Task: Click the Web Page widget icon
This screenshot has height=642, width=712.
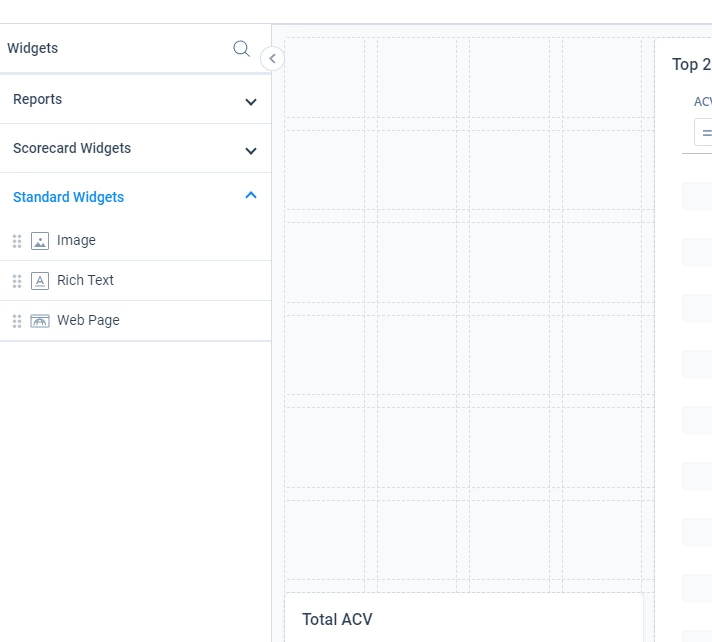Action: click(x=40, y=321)
